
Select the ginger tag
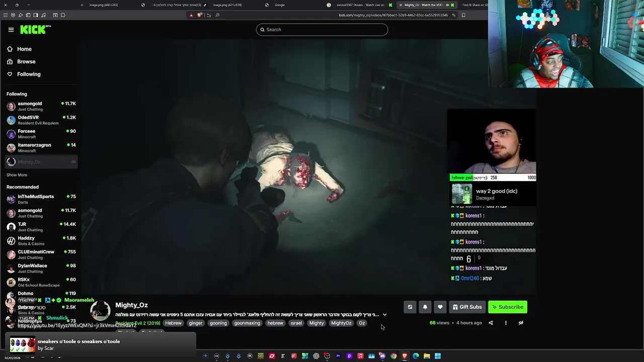pyautogui.click(x=195, y=323)
